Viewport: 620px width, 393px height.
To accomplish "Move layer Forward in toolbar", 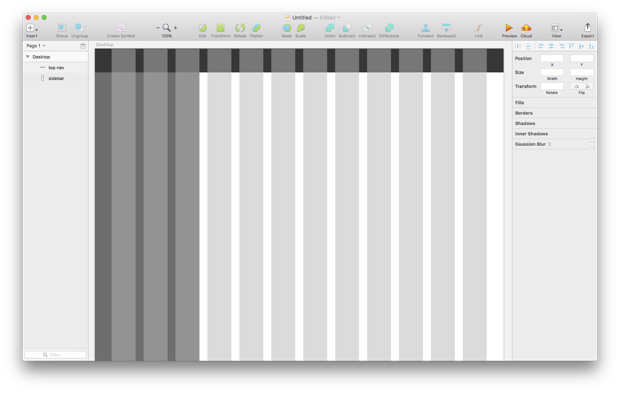I will [x=425, y=28].
